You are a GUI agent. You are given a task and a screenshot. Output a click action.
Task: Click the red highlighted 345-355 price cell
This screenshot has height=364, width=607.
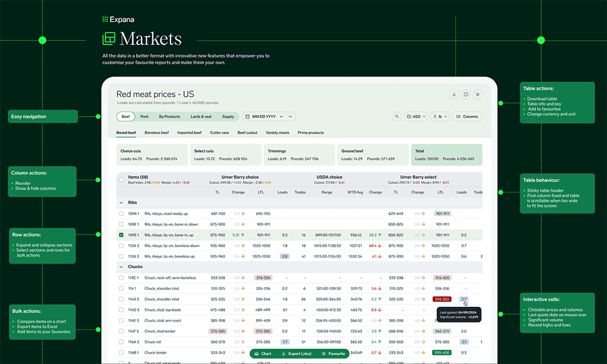point(442,299)
